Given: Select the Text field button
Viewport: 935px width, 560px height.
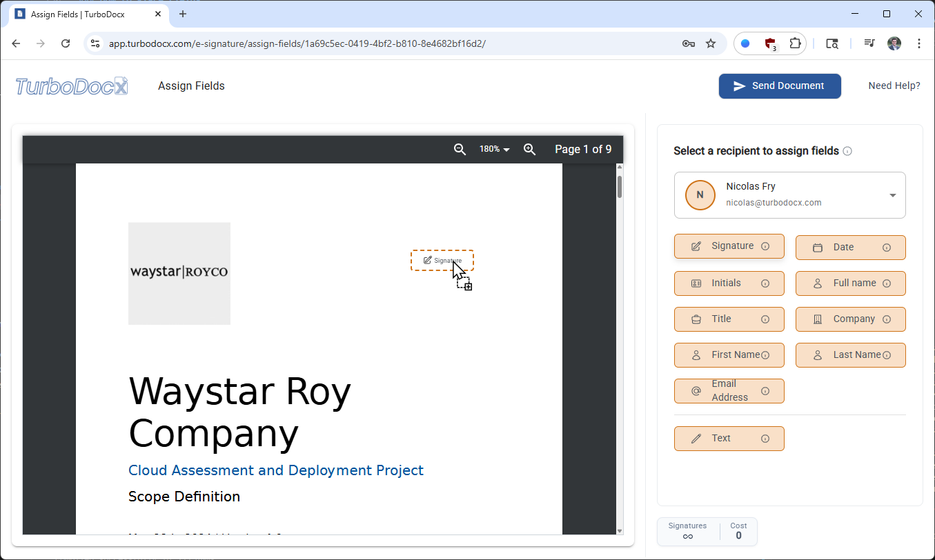Looking at the screenshot, I should pyautogui.click(x=729, y=439).
